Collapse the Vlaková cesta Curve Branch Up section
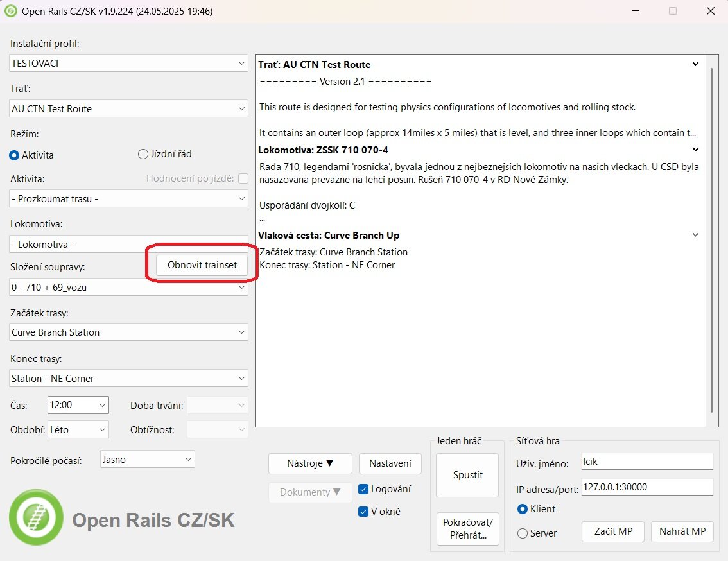 pyautogui.click(x=695, y=235)
